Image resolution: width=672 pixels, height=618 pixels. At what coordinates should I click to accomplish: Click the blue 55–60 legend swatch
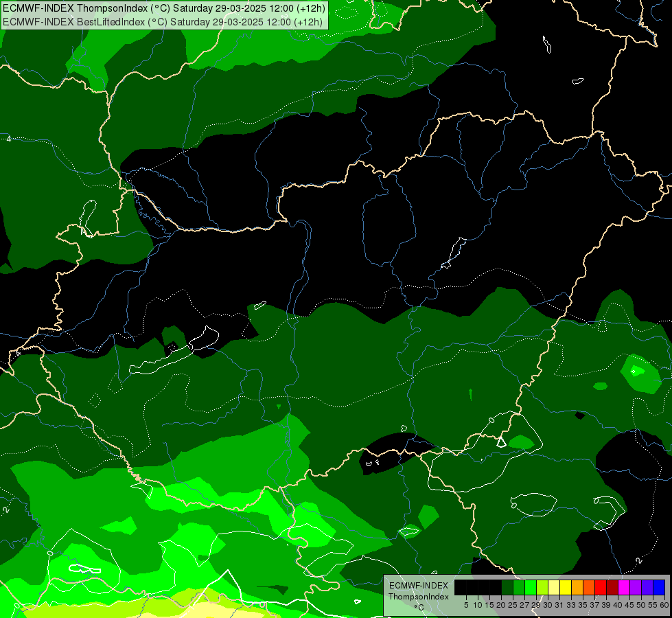pos(659,587)
